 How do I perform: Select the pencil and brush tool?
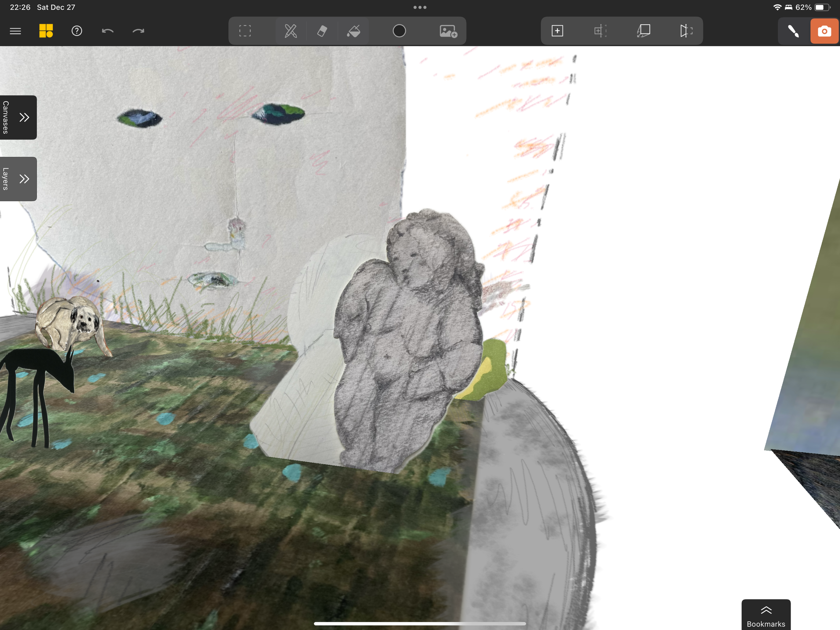pos(291,31)
